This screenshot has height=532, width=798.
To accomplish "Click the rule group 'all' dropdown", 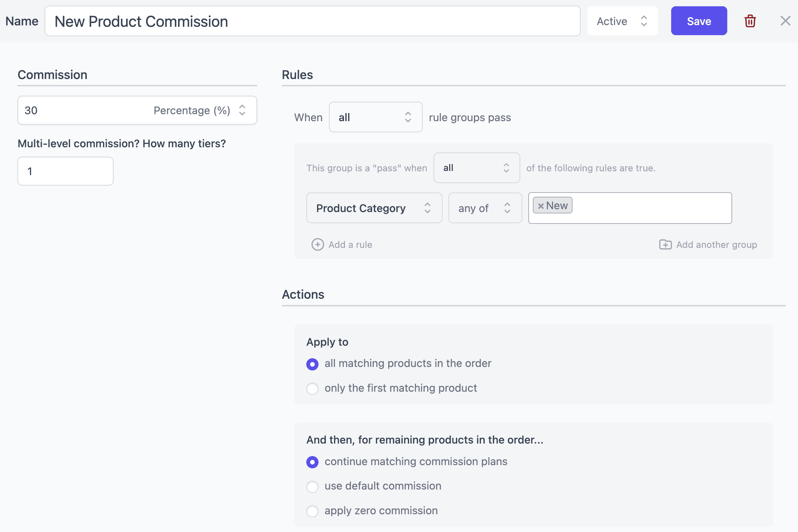I will tap(475, 167).
